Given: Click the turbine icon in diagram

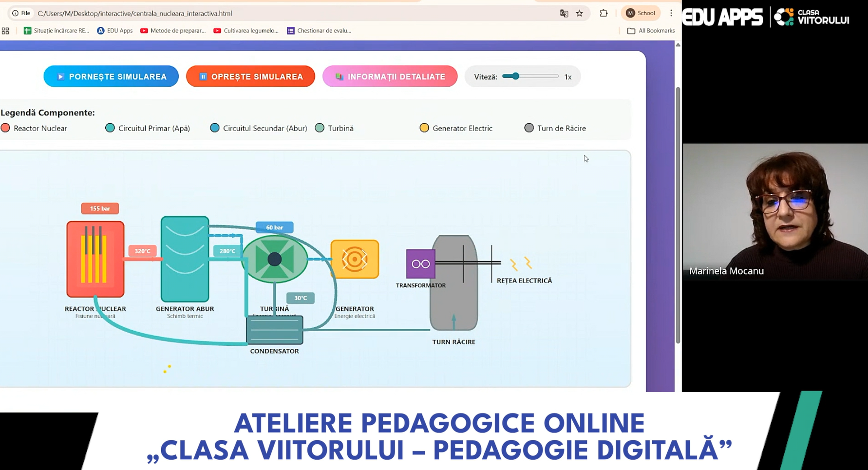Looking at the screenshot, I should (275, 259).
